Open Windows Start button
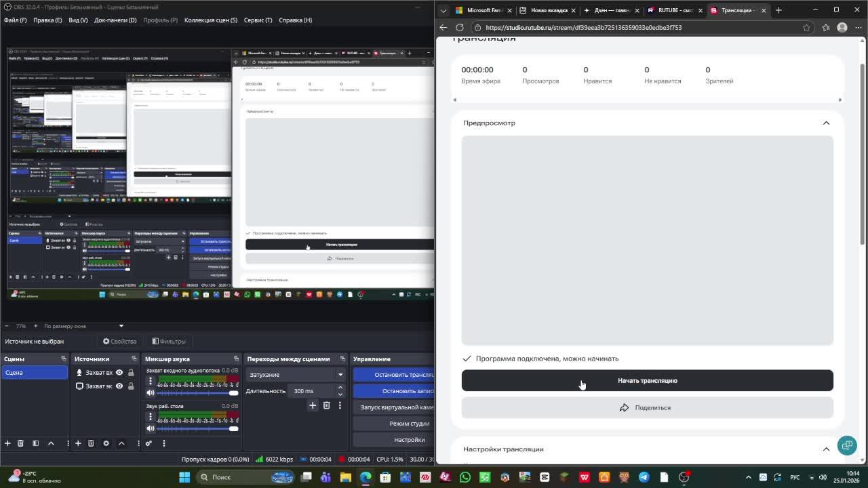The image size is (868, 488). coord(184,477)
